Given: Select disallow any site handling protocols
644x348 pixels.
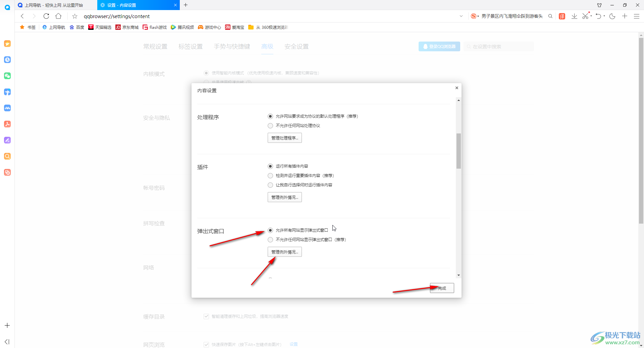Looking at the screenshot, I should click(x=270, y=126).
